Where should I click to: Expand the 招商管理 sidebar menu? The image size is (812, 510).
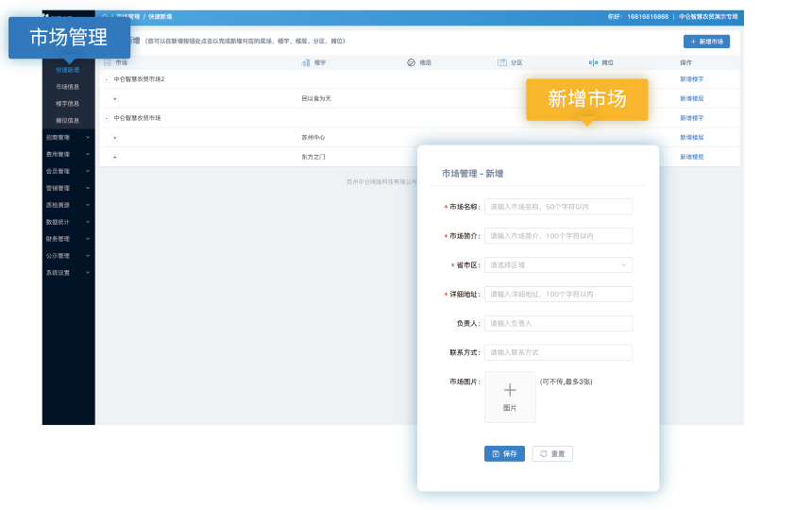pyautogui.click(x=68, y=137)
